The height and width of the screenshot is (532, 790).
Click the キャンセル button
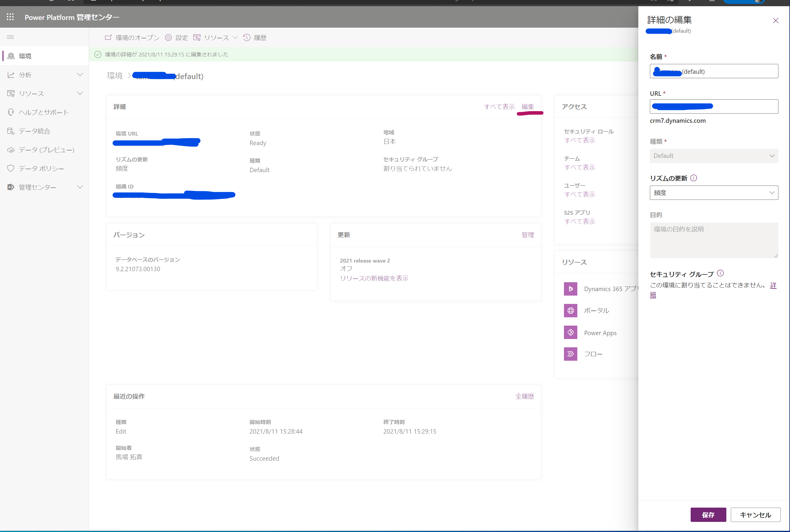(x=755, y=515)
